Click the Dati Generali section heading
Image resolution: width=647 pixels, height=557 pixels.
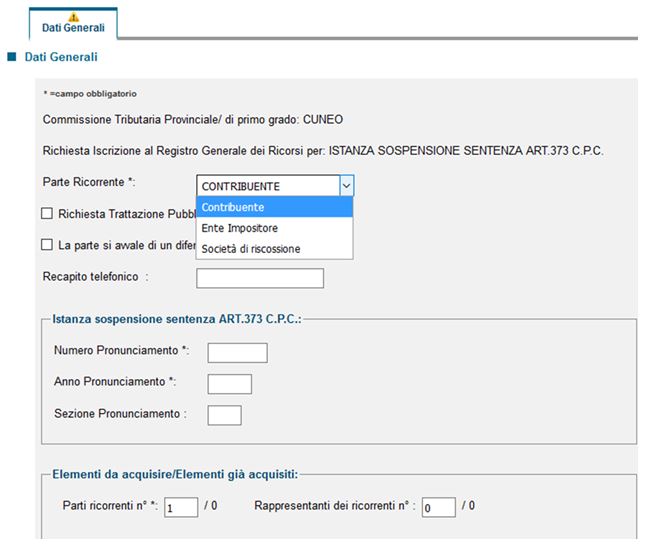pyautogui.click(x=60, y=58)
